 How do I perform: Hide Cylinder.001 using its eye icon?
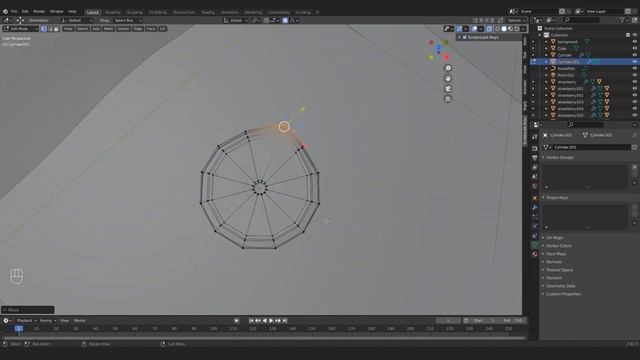tap(635, 62)
